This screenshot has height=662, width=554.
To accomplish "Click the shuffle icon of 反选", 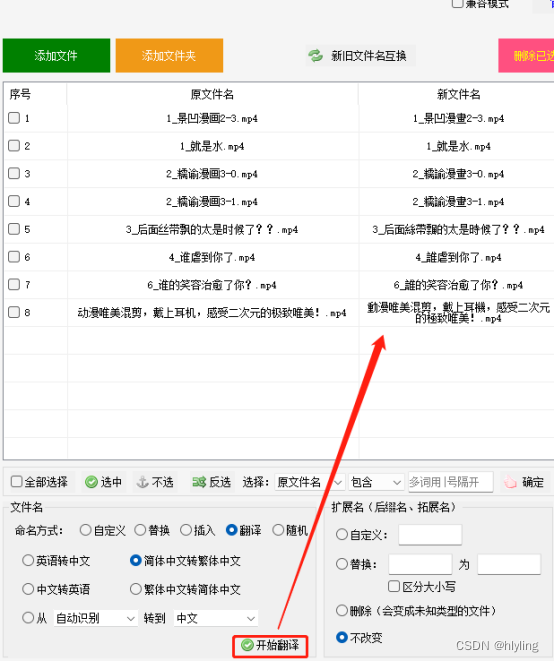I will [199, 482].
